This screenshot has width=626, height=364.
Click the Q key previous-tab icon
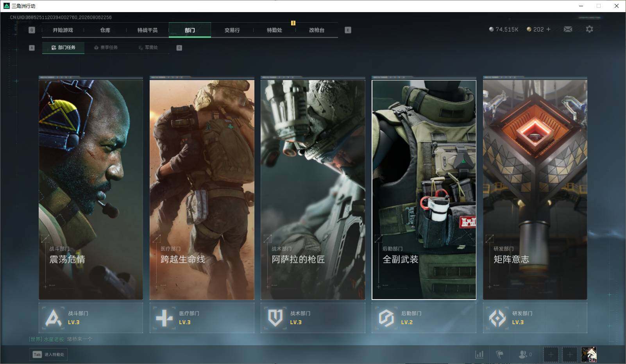pyautogui.click(x=32, y=30)
